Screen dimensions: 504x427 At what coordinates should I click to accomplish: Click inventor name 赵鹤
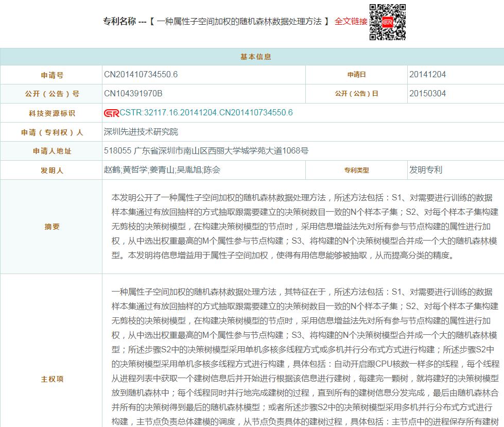click(x=112, y=170)
